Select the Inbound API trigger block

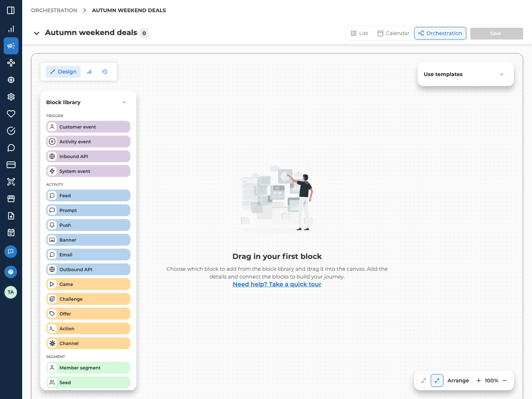point(88,156)
